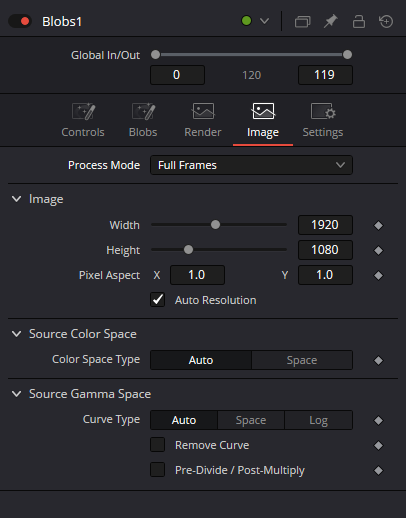Switch to the Controls tab
The image size is (406, 518).
(x=83, y=121)
